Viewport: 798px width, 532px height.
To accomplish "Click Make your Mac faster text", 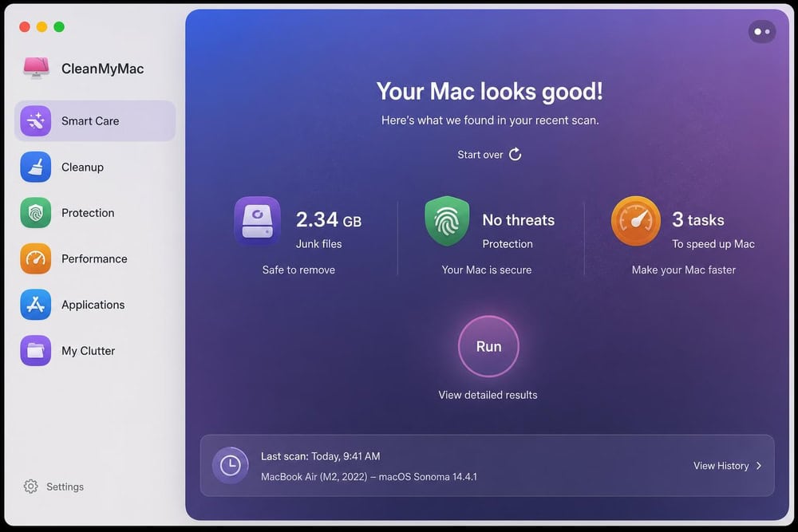I will pos(684,270).
